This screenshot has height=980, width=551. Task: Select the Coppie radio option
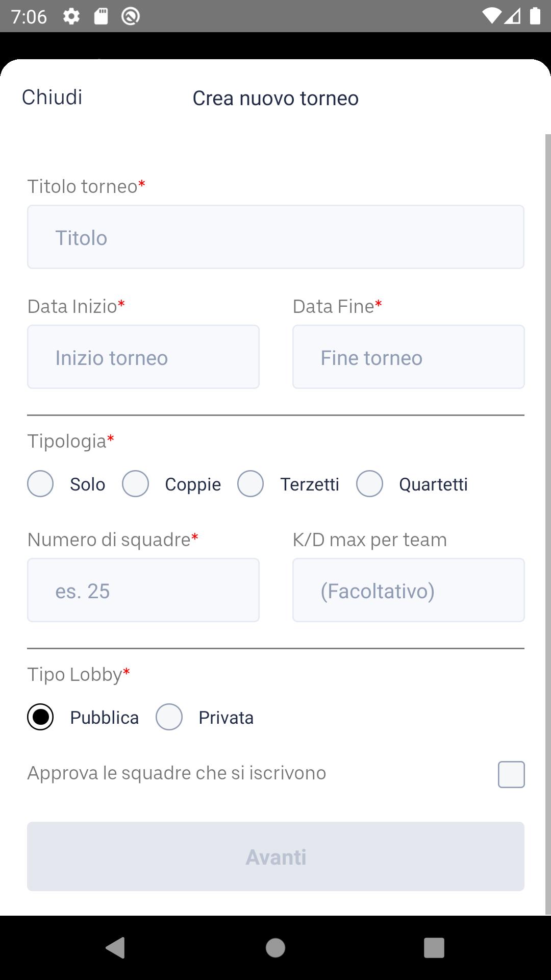pos(135,484)
